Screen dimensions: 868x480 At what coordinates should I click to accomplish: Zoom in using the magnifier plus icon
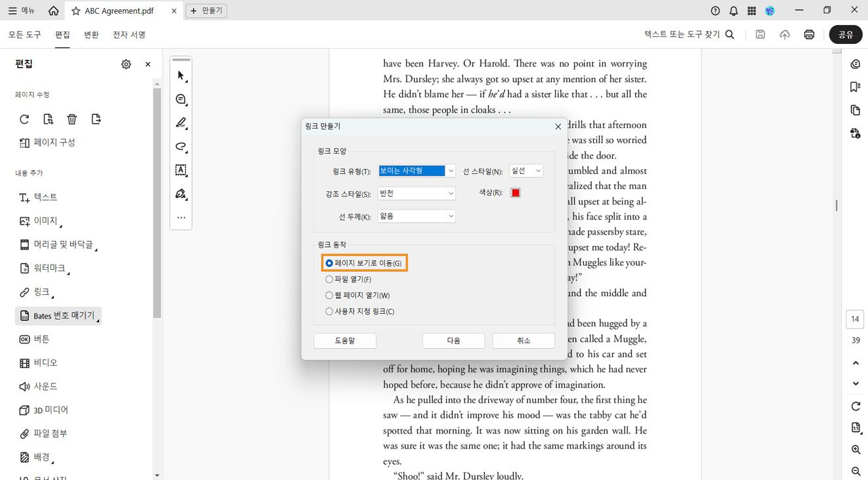click(856, 450)
